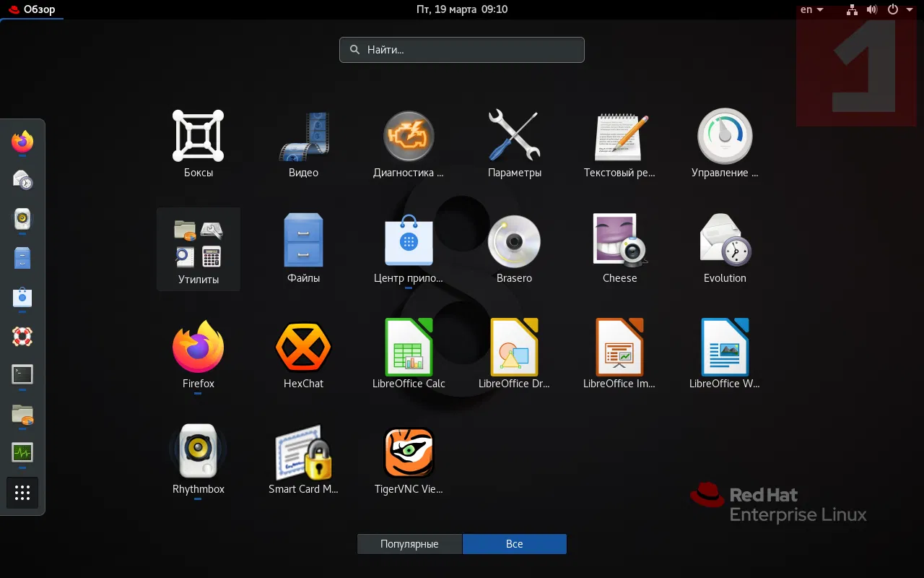Click the Обзор activities button
924x578 pixels.
tap(32, 9)
